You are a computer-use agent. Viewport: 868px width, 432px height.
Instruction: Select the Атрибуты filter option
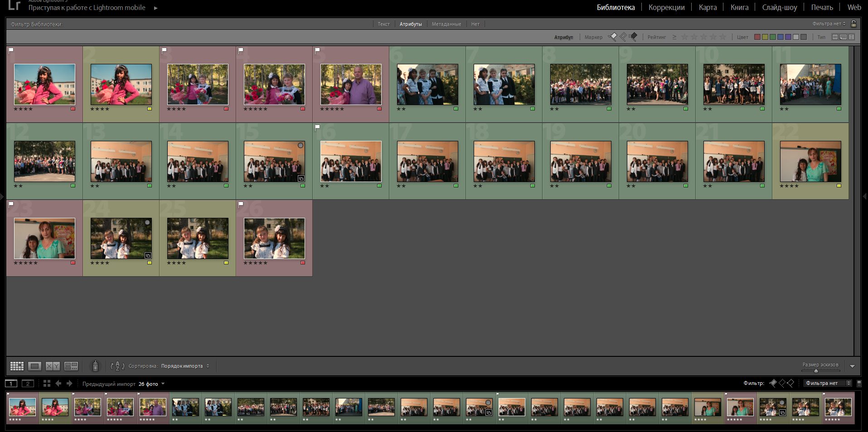coord(411,24)
